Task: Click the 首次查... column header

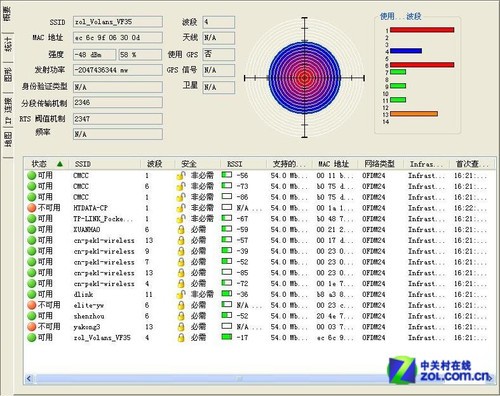Action: (471, 164)
